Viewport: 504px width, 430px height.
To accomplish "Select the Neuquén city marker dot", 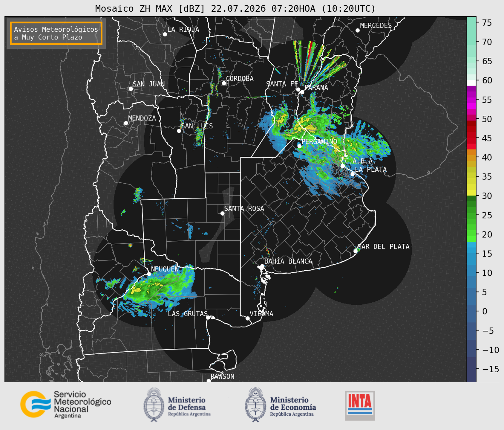I will click(149, 274).
